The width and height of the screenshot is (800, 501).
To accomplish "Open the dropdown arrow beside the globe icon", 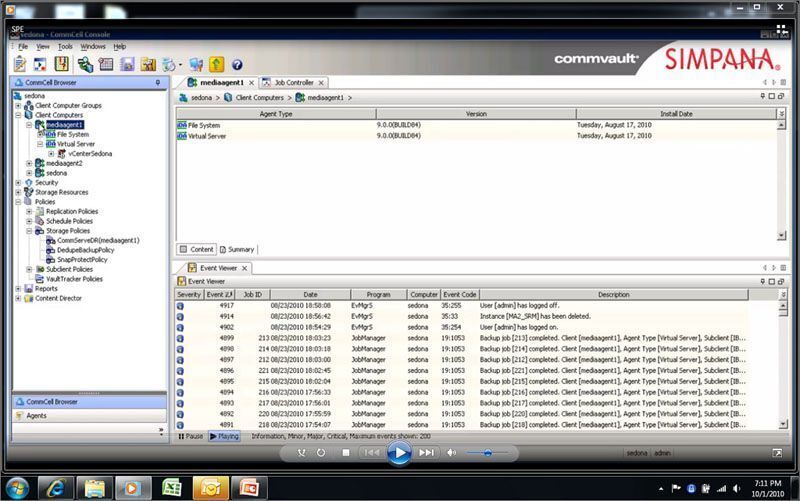I will click(180, 65).
